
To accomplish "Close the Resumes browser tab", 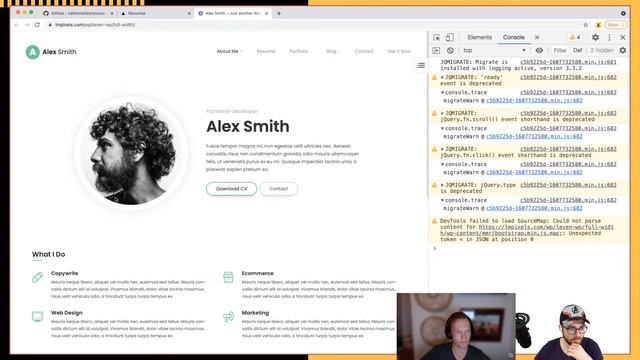I will coord(189,13).
